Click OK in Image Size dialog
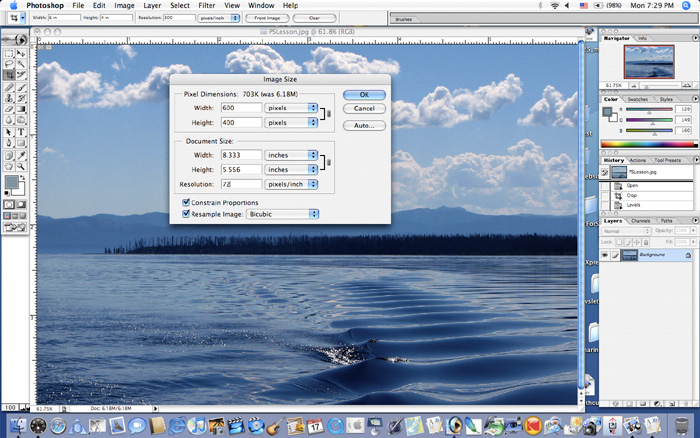The height and width of the screenshot is (438, 700). point(364,95)
